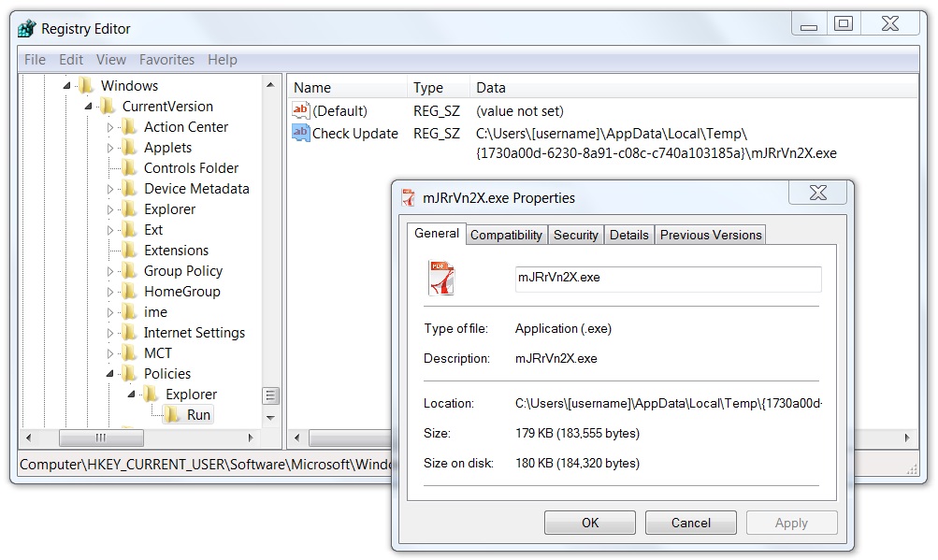Click the (Default) string value icon
Screen dimensions: 938x560
coord(300,110)
